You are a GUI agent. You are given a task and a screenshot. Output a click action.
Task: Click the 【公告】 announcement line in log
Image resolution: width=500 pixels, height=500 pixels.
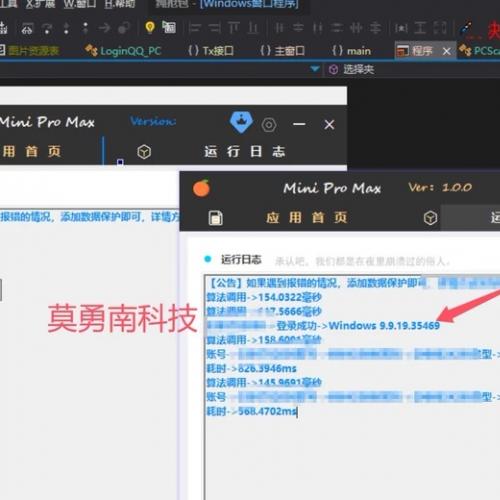click(x=353, y=283)
